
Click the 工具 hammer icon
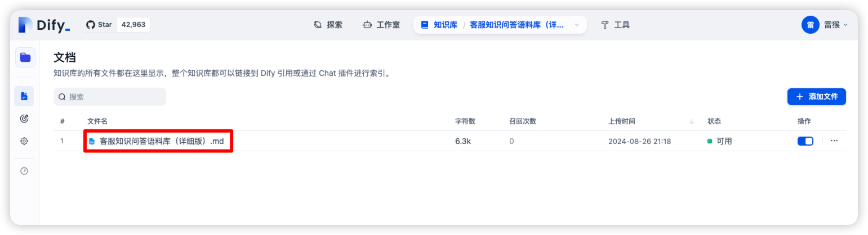606,25
